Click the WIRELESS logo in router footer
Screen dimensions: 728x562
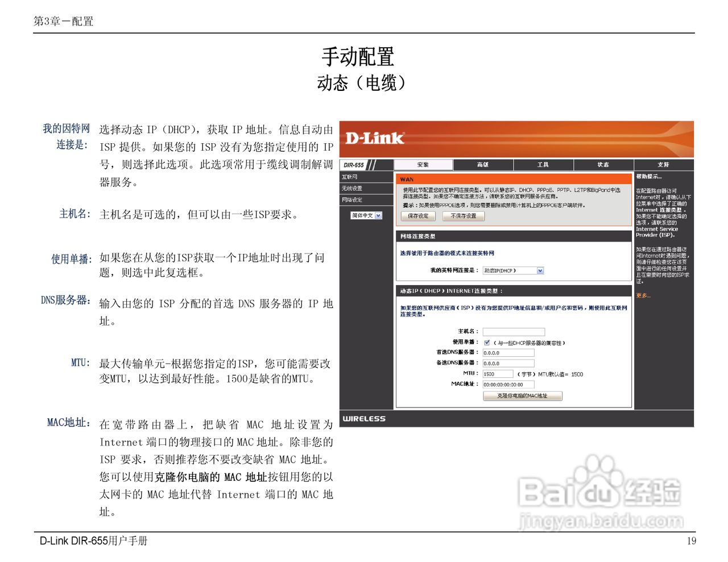pyautogui.click(x=364, y=419)
